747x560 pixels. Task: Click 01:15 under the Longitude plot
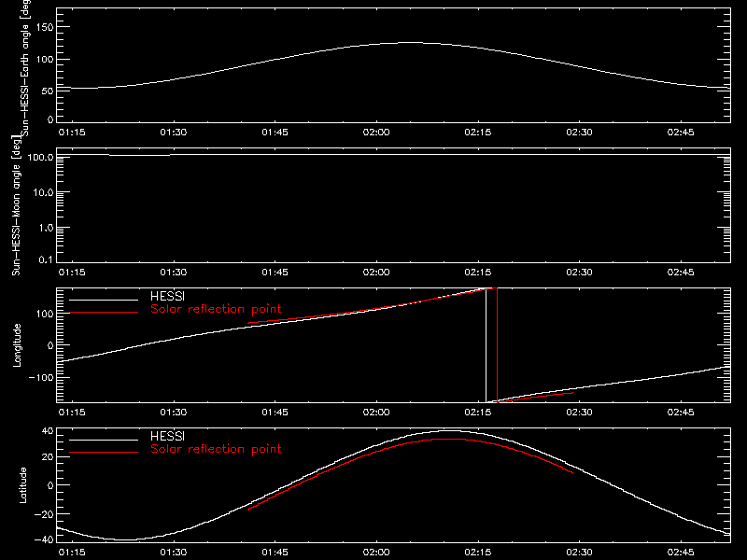point(72,413)
